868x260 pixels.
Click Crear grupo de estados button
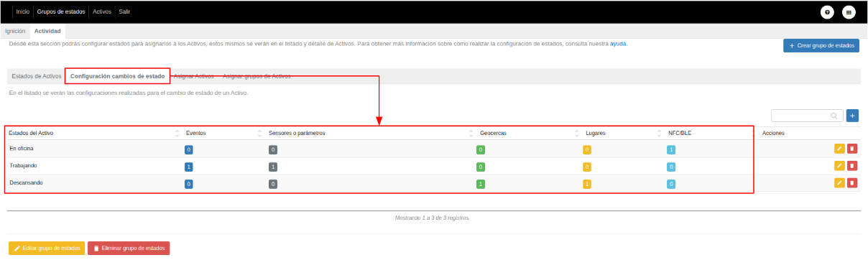821,45
